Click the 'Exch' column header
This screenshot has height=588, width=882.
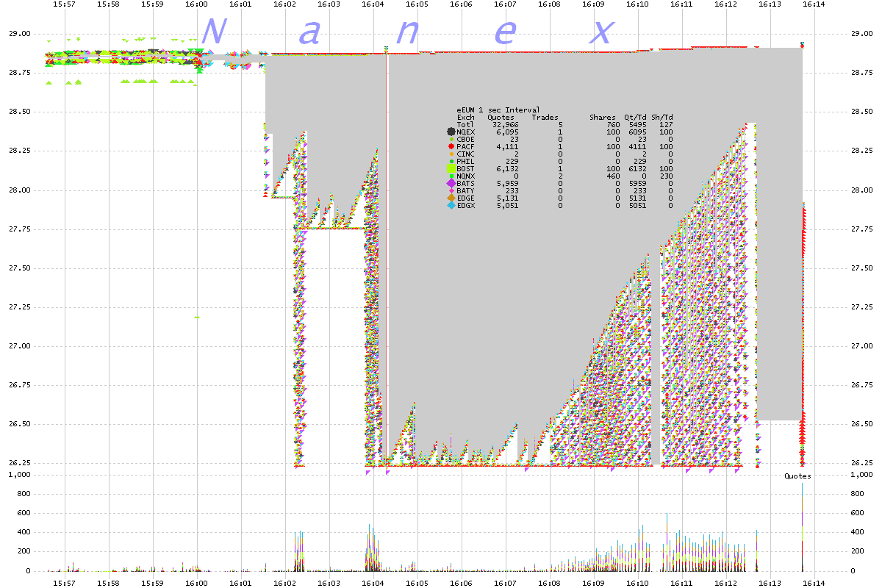pos(466,117)
